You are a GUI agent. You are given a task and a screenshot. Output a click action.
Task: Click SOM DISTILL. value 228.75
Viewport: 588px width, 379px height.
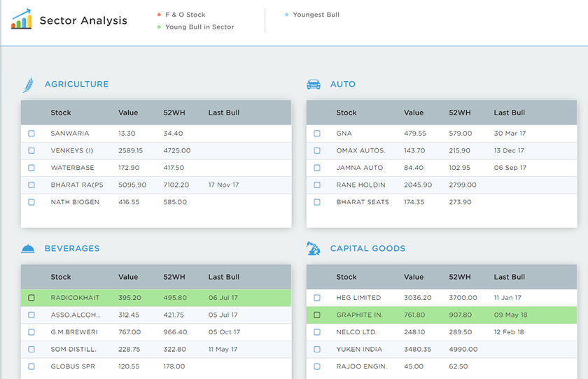(129, 350)
